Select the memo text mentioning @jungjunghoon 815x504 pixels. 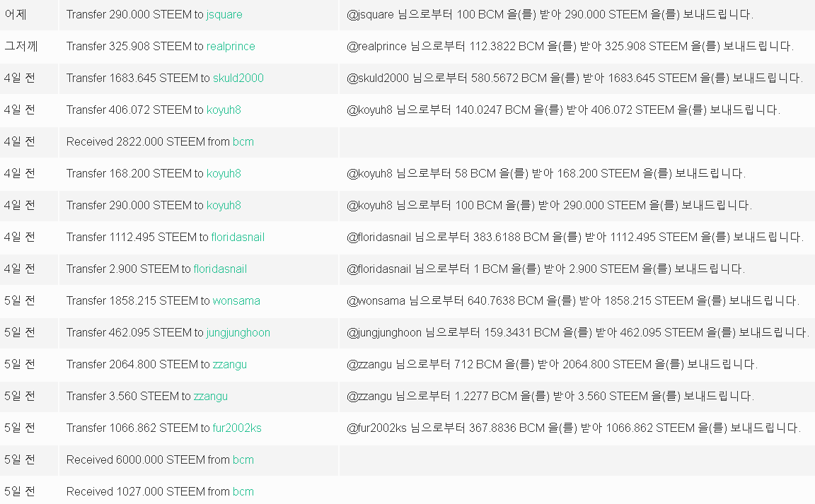coord(578,332)
